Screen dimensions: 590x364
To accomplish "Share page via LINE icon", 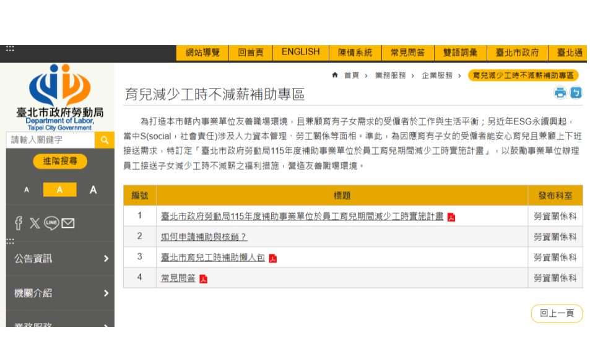I will point(51,223).
